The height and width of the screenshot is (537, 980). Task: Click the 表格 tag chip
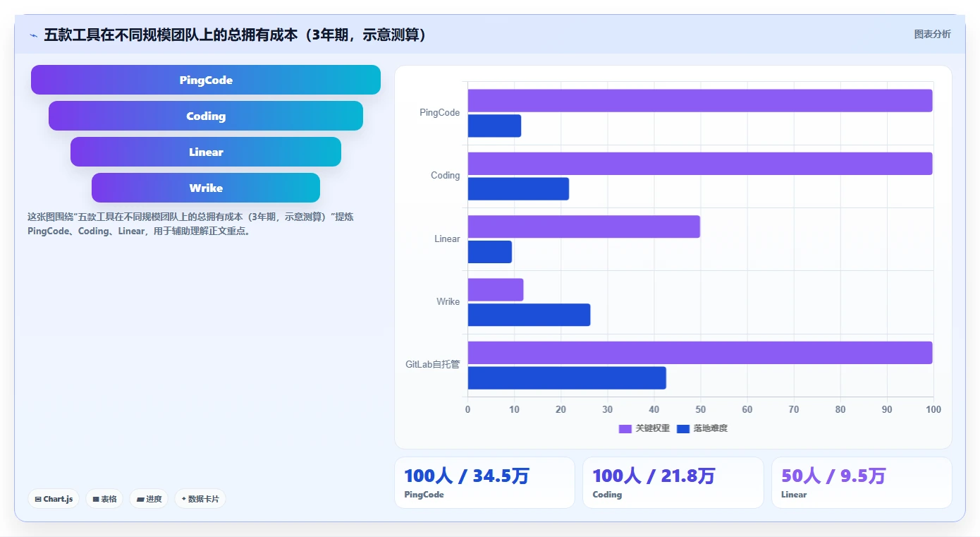point(104,499)
